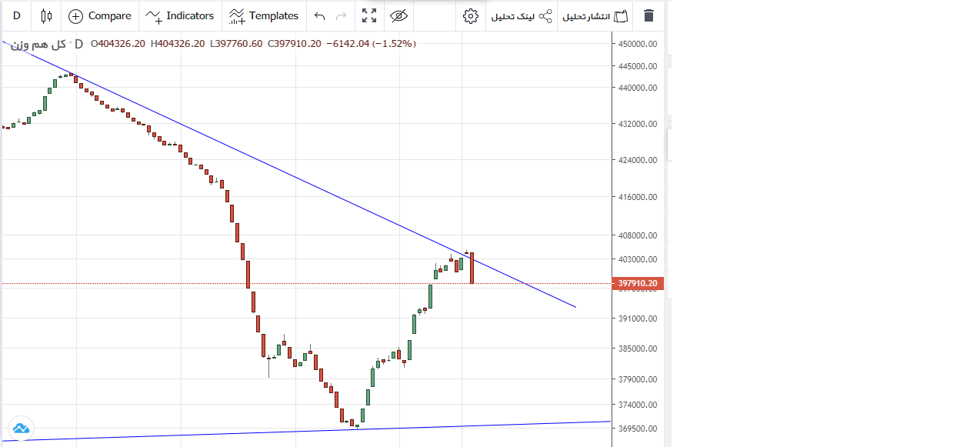Viewport: 980px width, 447px height.
Task: Click the لینک تحلیل share button
Action: click(x=522, y=15)
